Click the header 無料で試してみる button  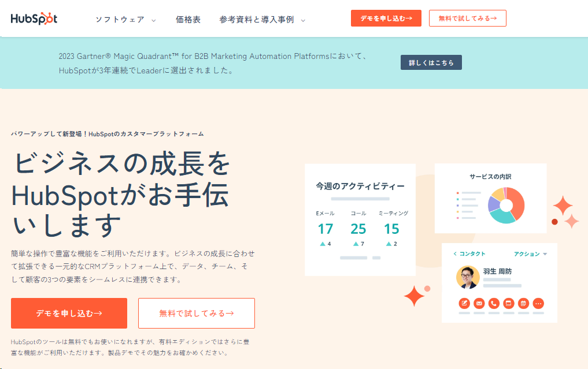tap(468, 18)
